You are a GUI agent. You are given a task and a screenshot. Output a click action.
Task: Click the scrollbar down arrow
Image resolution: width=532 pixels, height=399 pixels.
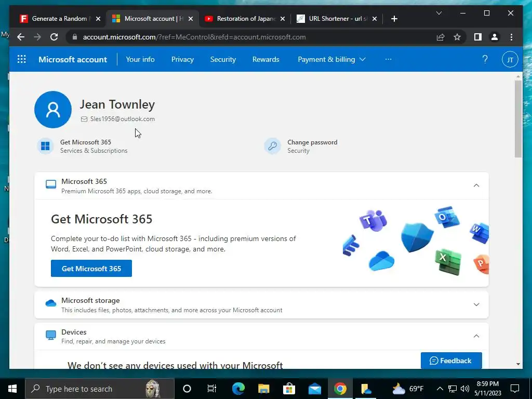(518, 364)
